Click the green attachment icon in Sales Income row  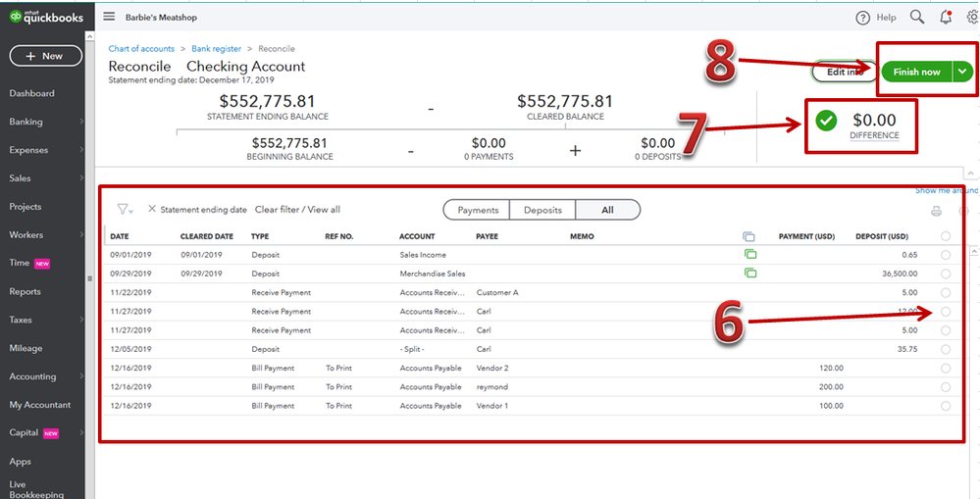pyautogui.click(x=750, y=254)
